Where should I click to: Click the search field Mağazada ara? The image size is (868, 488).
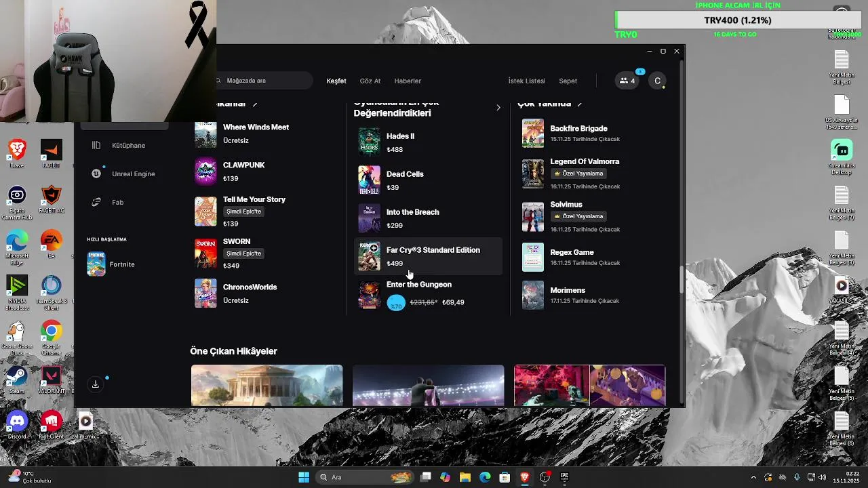pos(264,81)
